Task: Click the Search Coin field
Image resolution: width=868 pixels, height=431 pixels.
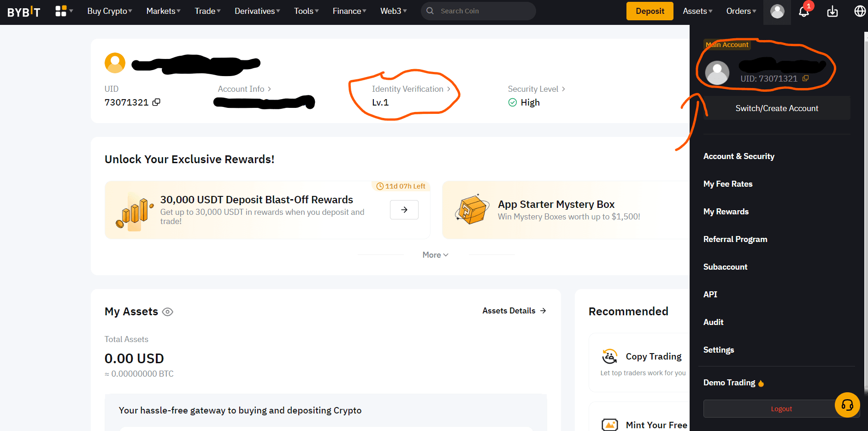Action: pyautogui.click(x=478, y=11)
